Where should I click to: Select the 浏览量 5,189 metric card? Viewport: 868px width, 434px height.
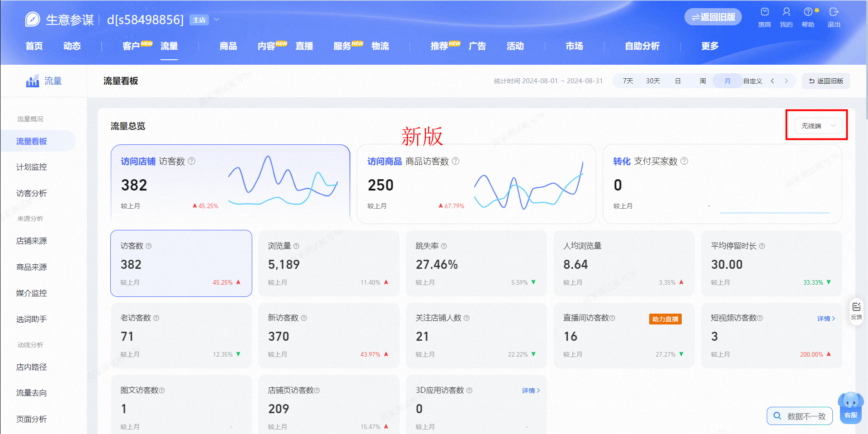(x=329, y=263)
